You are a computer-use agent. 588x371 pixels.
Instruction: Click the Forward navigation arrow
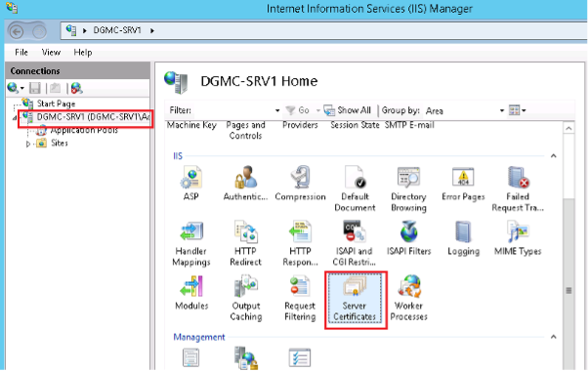coord(39,31)
